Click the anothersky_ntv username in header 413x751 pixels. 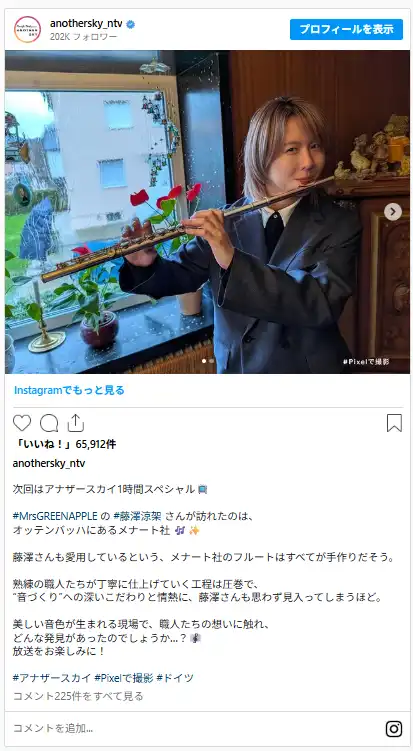86,24
